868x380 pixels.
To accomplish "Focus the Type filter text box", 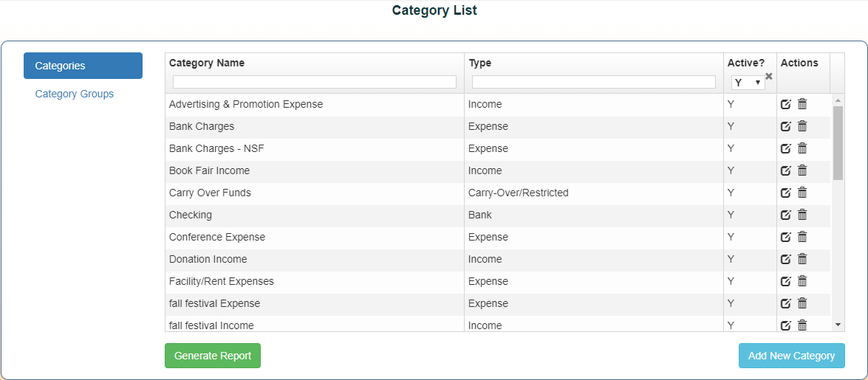I will click(x=593, y=82).
